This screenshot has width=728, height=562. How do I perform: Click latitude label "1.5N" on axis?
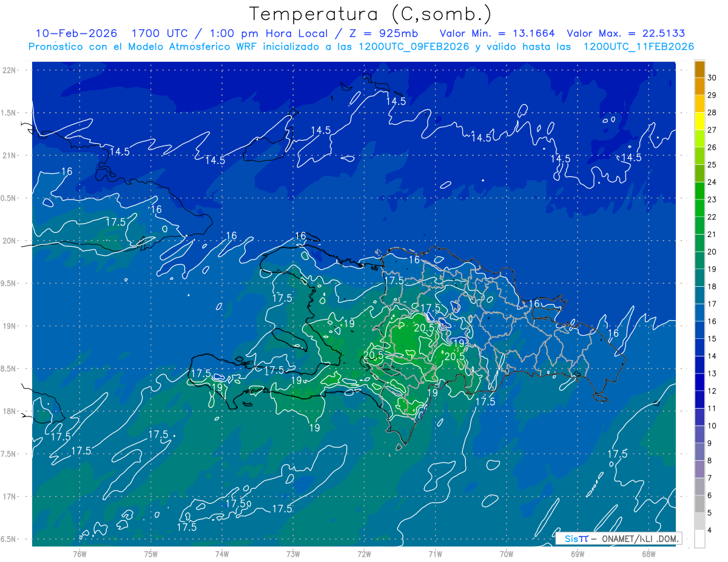9,113
